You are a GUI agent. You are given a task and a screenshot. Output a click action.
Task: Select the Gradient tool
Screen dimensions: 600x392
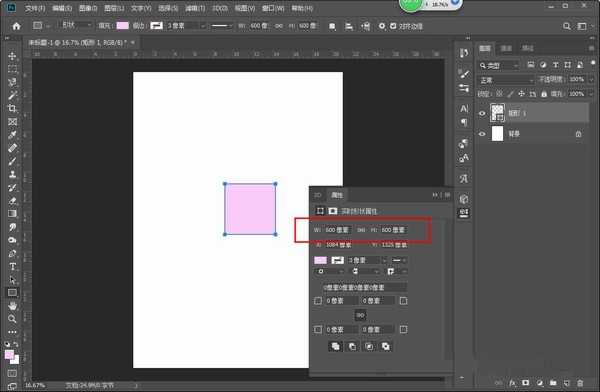click(x=12, y=214)
